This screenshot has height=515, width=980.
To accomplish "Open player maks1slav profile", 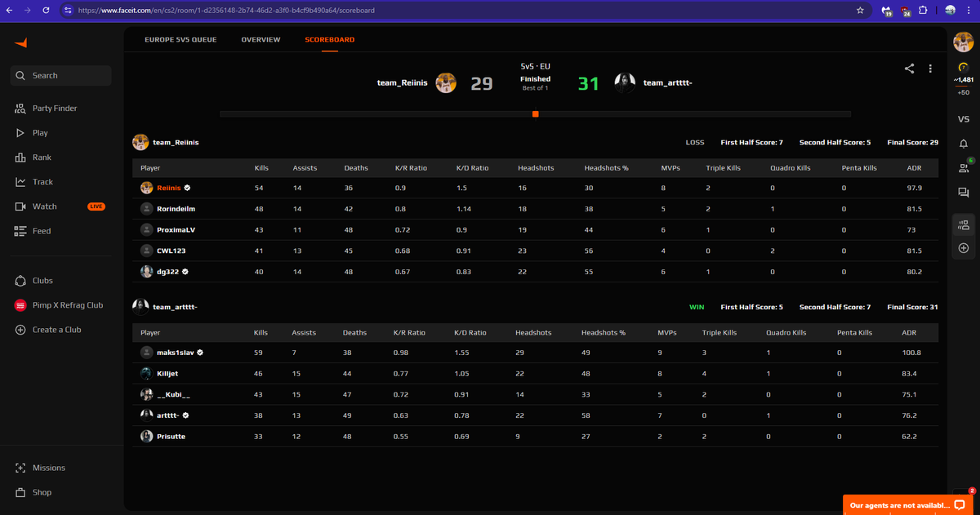I will [x=175, y=353].
